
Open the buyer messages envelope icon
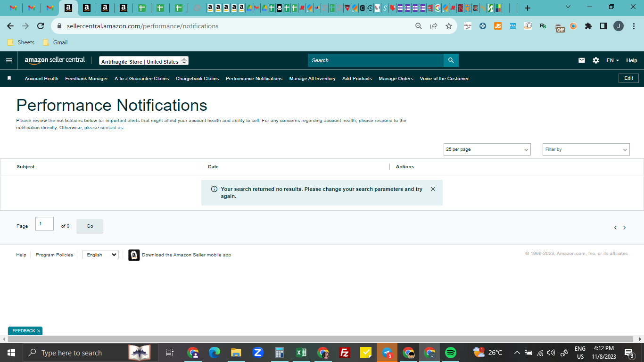[x=582, y=60]
